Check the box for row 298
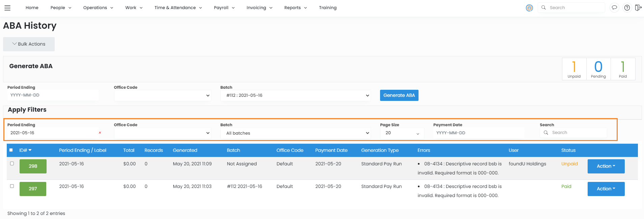 tap(12, 163)
